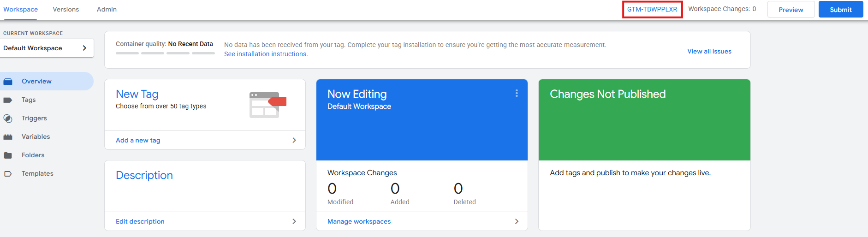The image size is (868, 237).
Task: Click the New Tag illustration icon
Action: [x=268, y=105]
